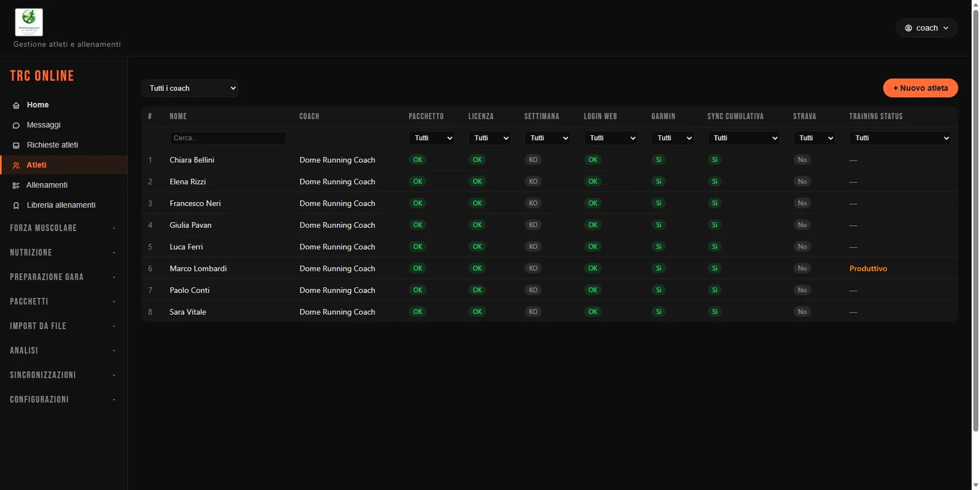The height and width of the screenshot is (490, 980).
Task: Open Messaggi from the sidebar
Action: 64,125
